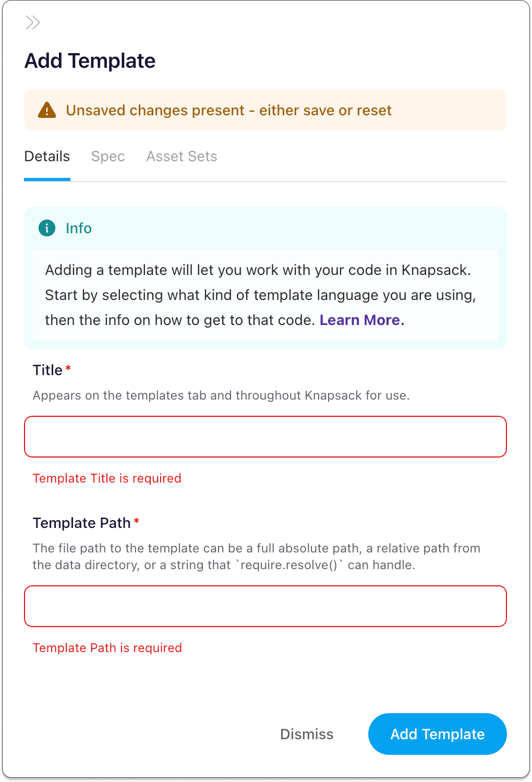Click the Template Path field label
This screenshot has width=532, height=782.
coord(81,523)
